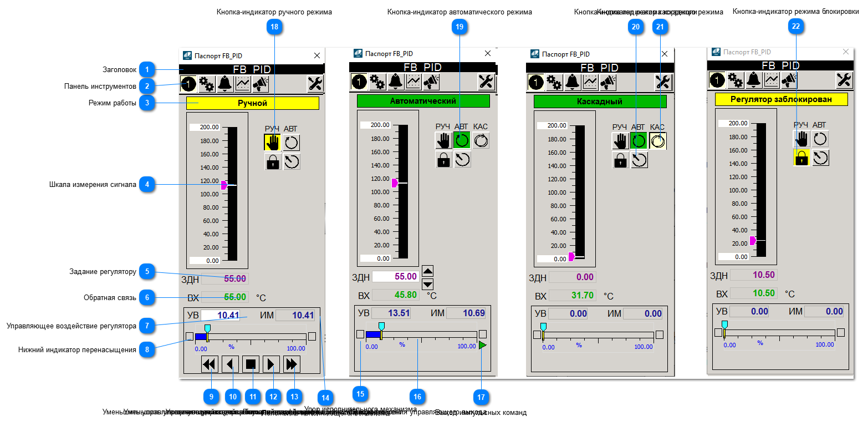Click the single-right increase output button
The width and height of the screenshot is (868, 426).
pos(271,364)
